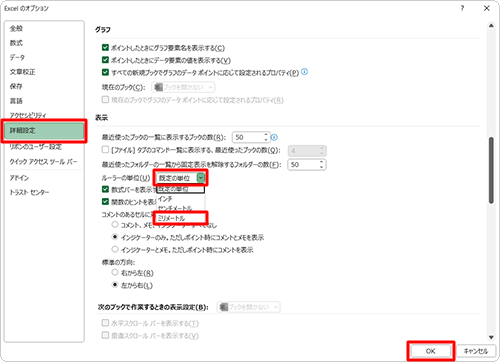Image resolution: width=500 pixels, height=362 pixels.
Task: Tick the 垂直スクロール バーを表示する checkbox
Action: (x=105, y=335)
